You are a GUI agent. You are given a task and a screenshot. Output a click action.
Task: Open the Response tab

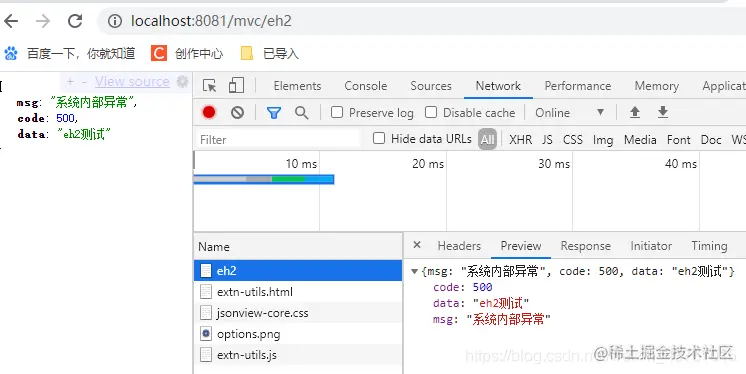pos(585,246)
